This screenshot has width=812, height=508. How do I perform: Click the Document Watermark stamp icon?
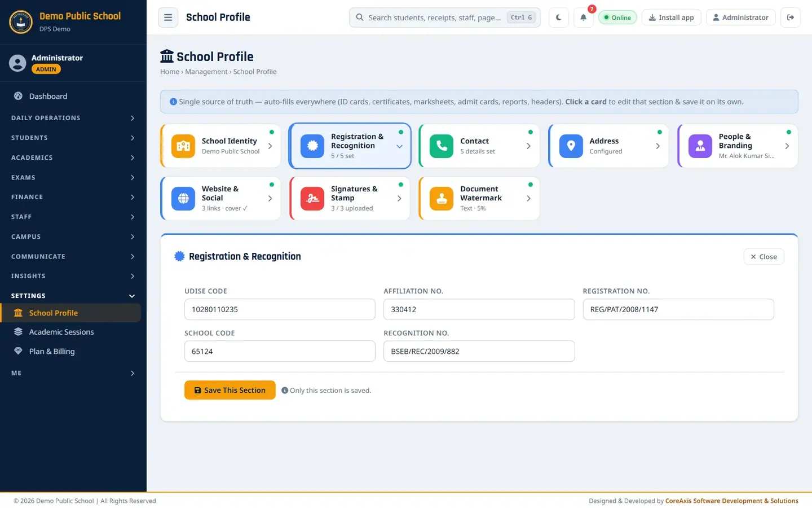pos(442,199)
